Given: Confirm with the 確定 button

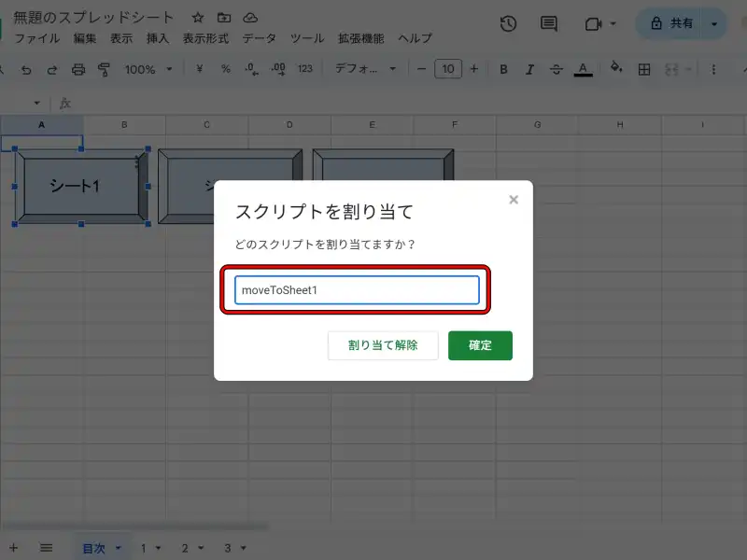Looking at the screenshot, I should tap(480, 345).
